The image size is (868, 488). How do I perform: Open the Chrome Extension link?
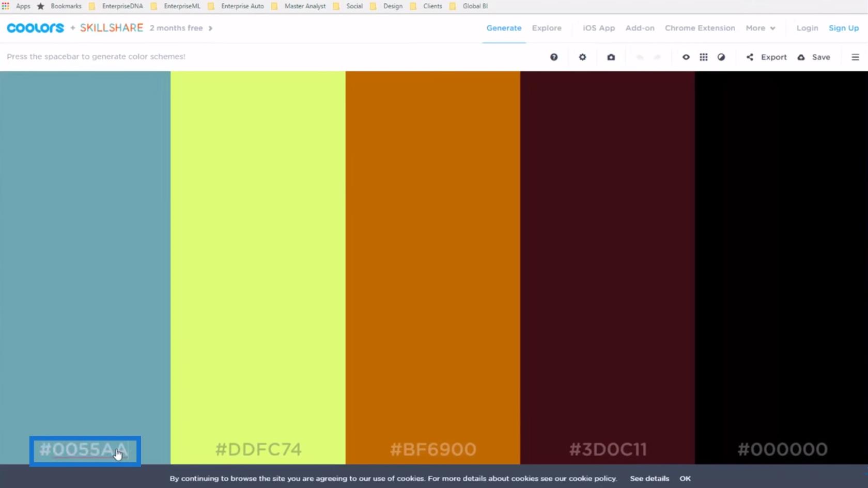click(700, 28)
